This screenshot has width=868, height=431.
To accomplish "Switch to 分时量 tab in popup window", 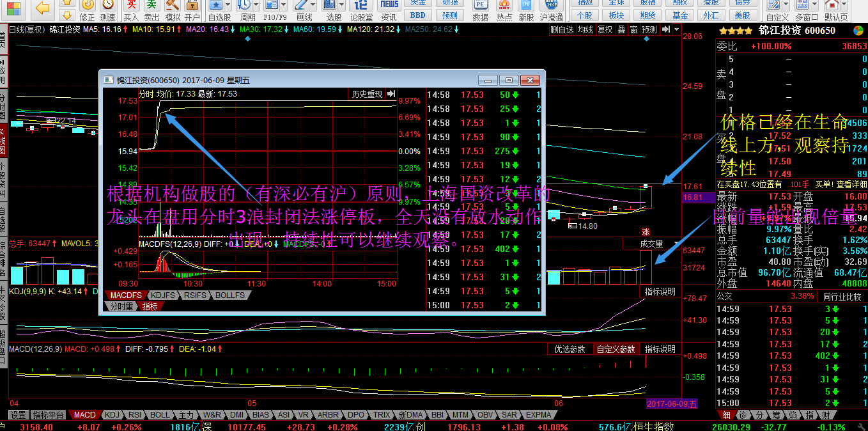I will pyautogui.click(x=121, y=306).
